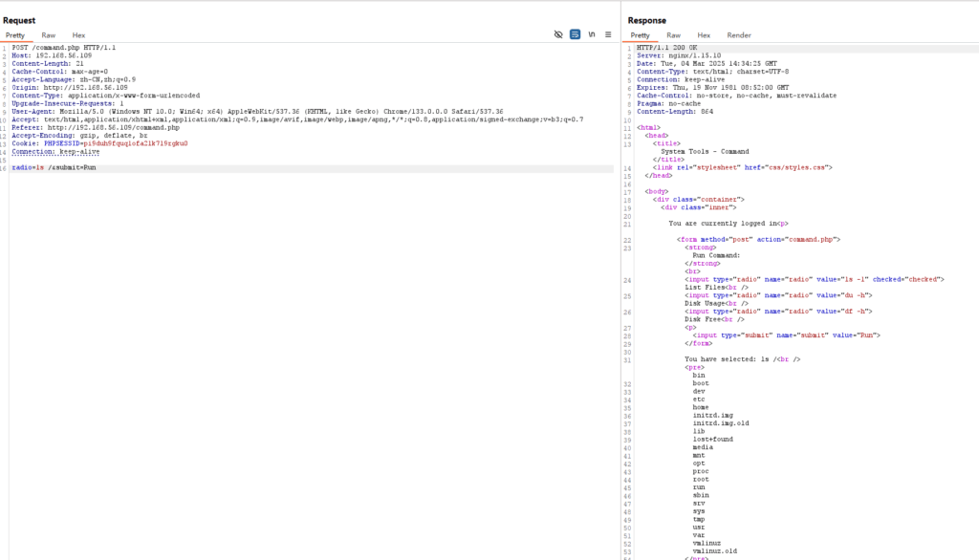Switch to the Response Hex tab

pyautogui.click(x=704, y=35)
